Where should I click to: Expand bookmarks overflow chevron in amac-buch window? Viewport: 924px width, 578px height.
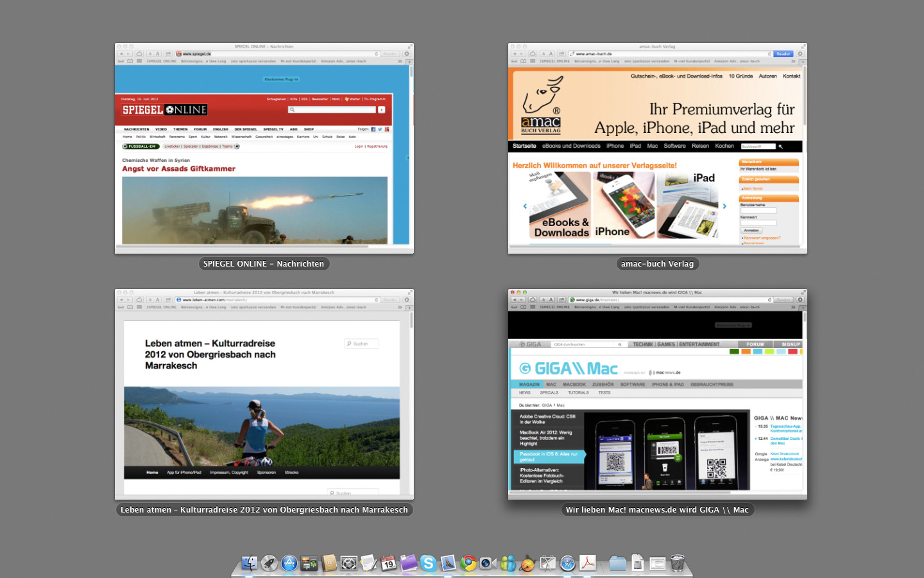793,61
